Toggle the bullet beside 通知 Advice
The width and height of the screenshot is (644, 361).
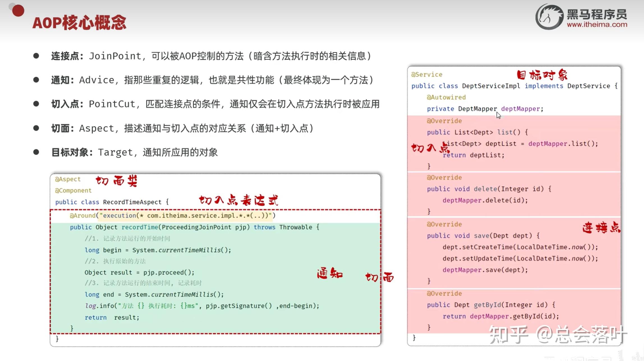36,79
